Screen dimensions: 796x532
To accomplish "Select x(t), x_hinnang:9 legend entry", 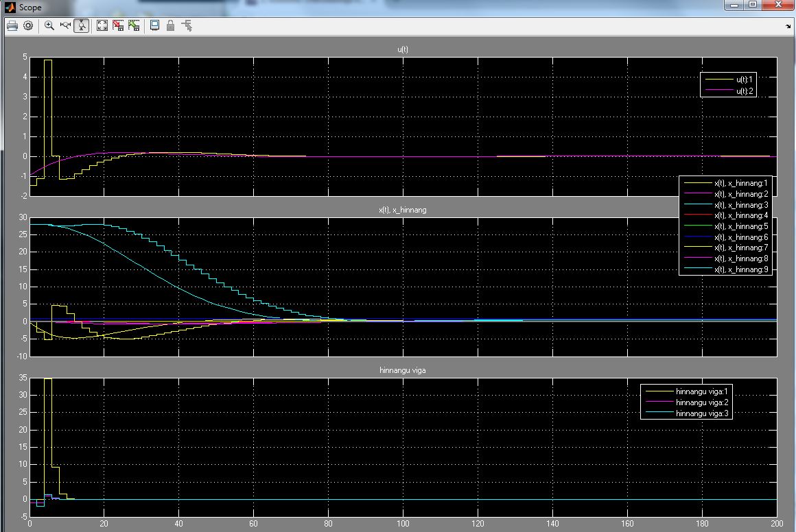I will (726, 269).
